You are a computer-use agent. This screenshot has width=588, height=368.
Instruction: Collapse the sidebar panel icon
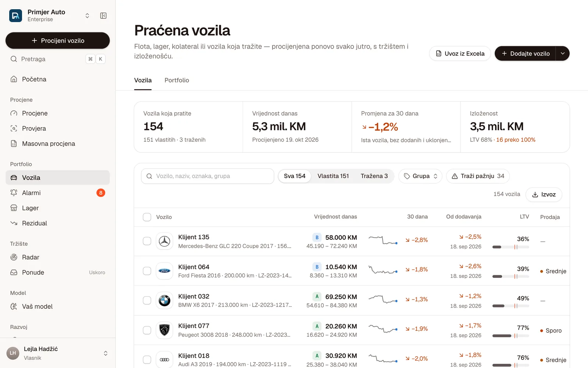(x=103, y=15)
